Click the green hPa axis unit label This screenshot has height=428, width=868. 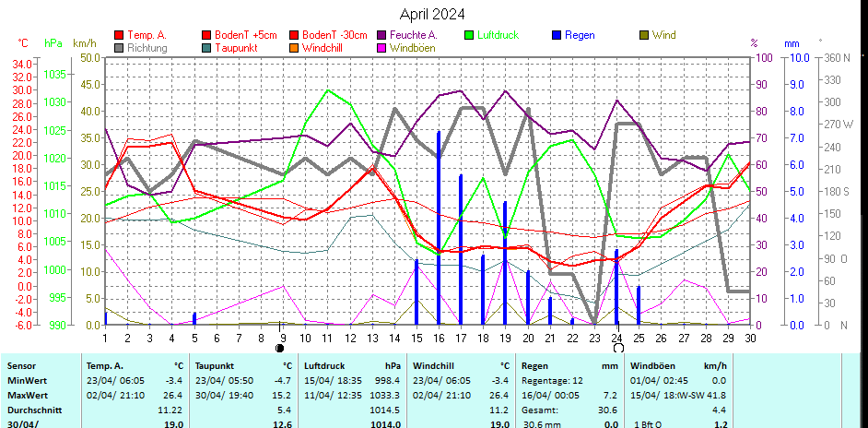pyautogui.click(x=53, y=42)
